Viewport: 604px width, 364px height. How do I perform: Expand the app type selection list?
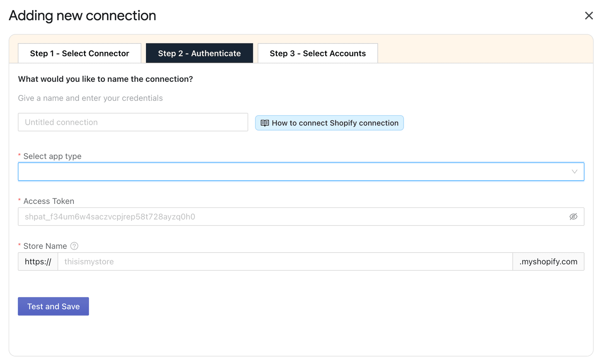click(x=301, y=171)
